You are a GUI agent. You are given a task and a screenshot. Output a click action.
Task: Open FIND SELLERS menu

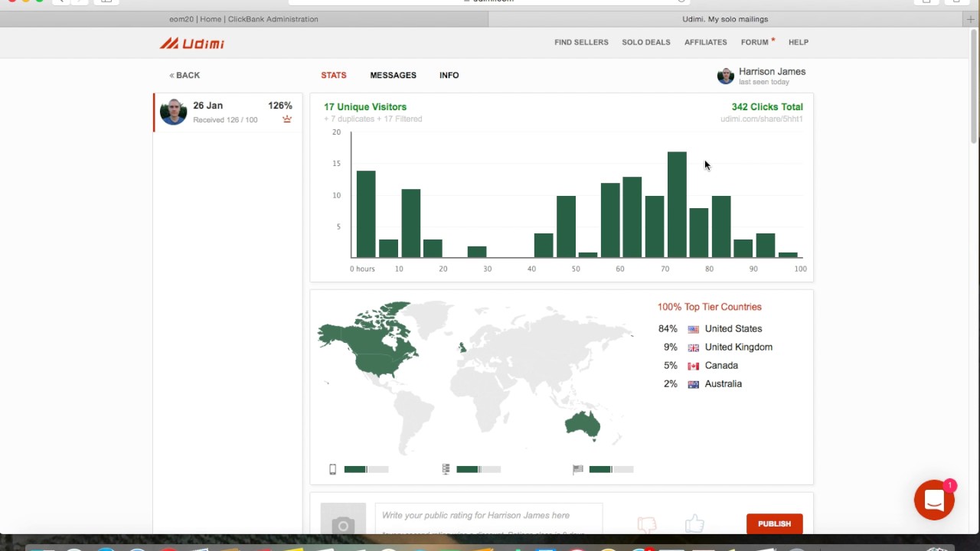[x=581, y=42]
